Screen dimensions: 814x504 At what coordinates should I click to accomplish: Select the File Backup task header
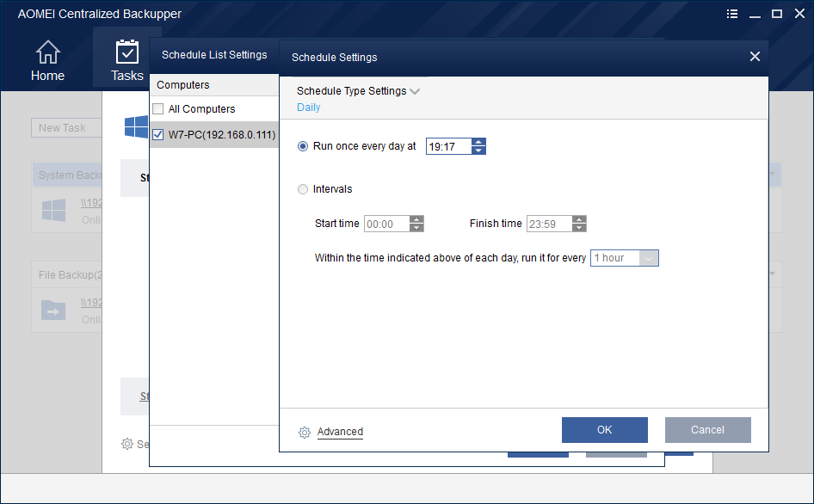pos(67,274)
